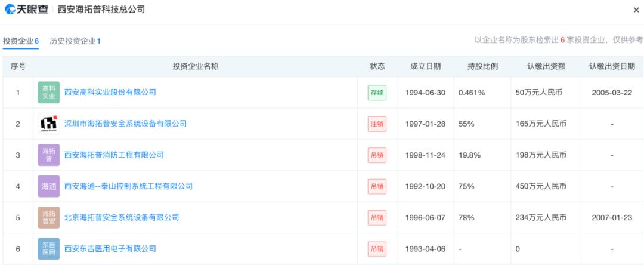
Task: Click 状态 column header
Action: [377, 66]
